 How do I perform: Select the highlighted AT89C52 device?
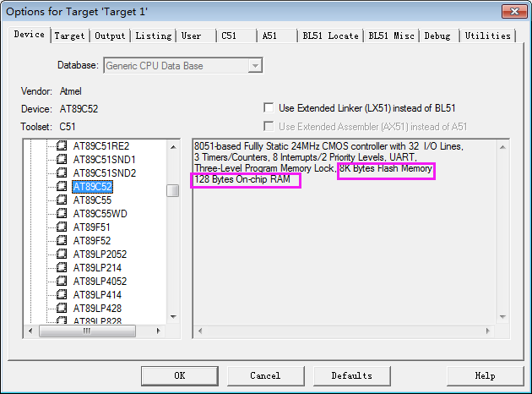(x=92, y=187)
